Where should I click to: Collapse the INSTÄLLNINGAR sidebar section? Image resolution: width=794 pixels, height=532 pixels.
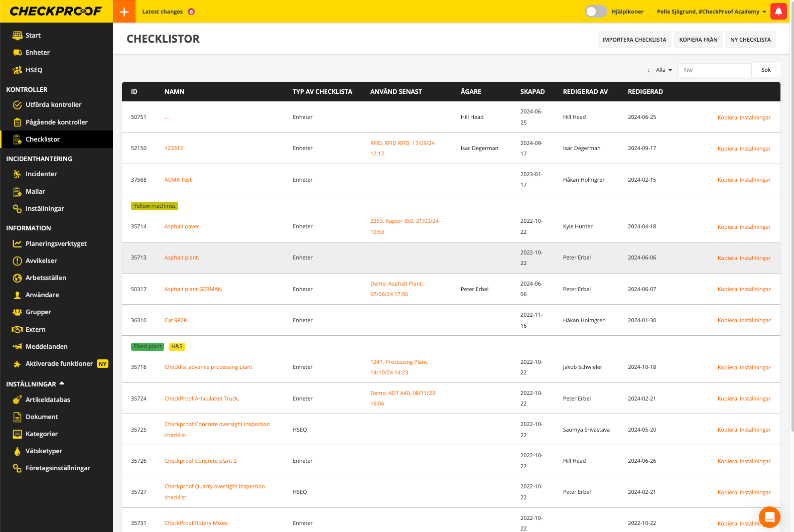click(62, 383)
